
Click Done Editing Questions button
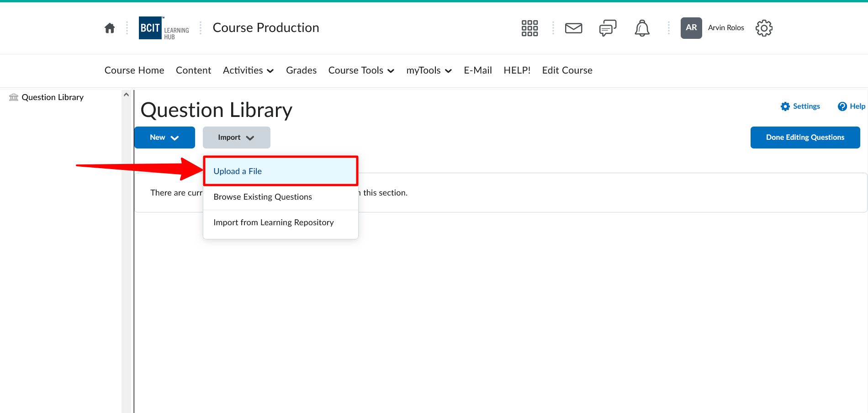[805, 138]
